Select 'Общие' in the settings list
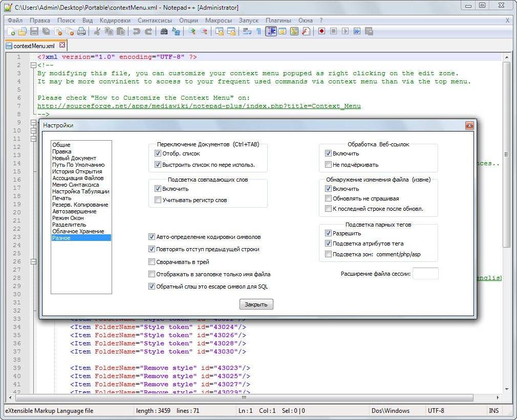Viewport: 517px width, 420px height. (61, 145)
